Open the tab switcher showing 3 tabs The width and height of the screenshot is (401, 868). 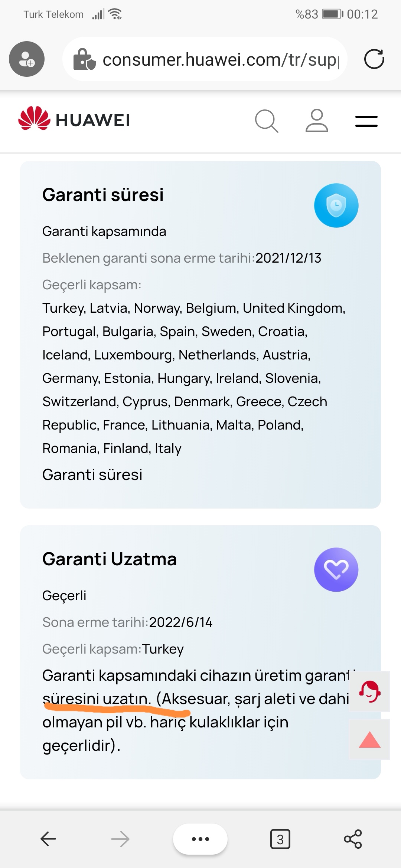280,839
